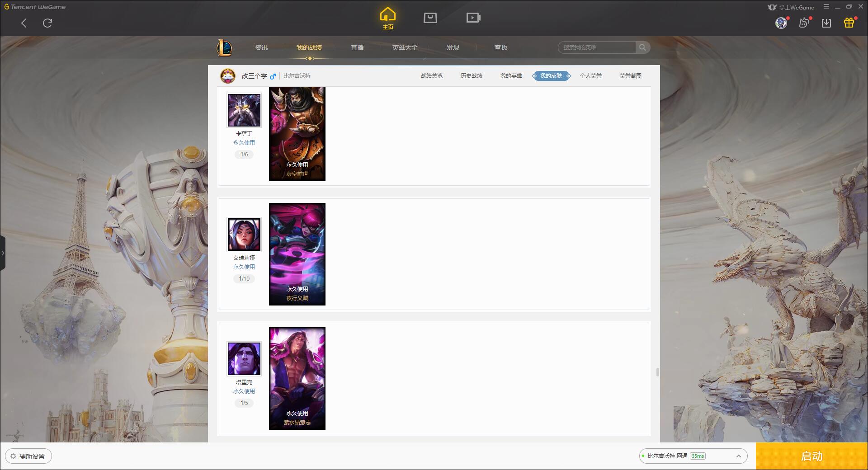Click the 35ms latency indicator

[698, 456]
